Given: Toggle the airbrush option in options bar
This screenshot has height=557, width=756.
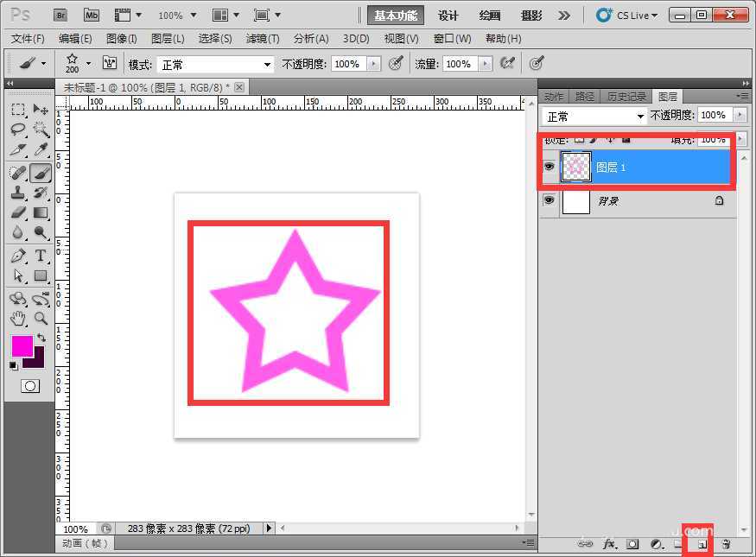Looking at the screenshot, I should pos(508,64).
